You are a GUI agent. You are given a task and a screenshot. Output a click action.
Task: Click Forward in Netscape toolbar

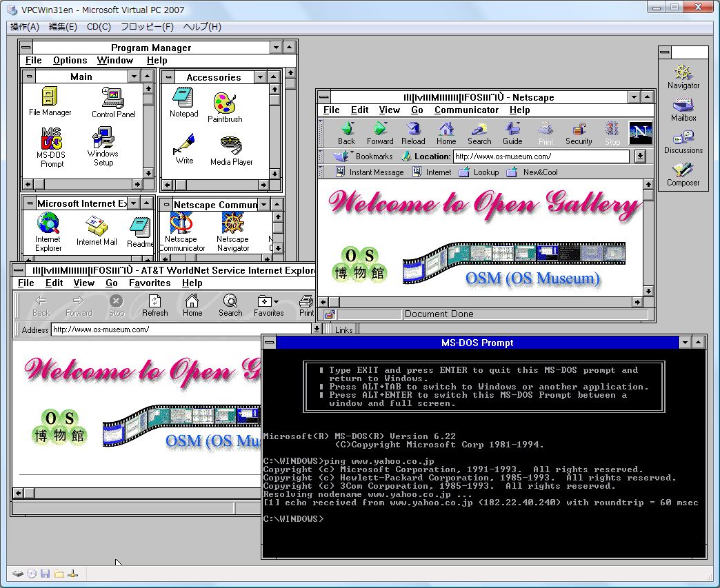[x=380, y=134]
